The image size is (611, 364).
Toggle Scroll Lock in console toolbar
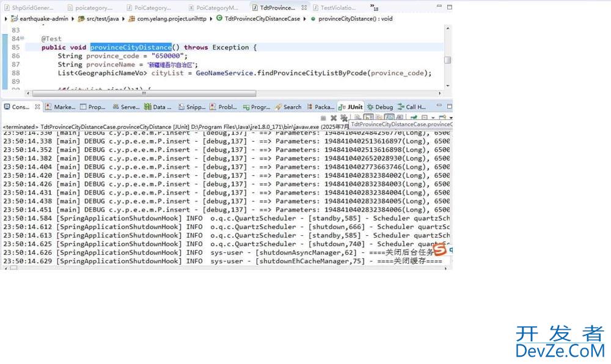point(369,118)
